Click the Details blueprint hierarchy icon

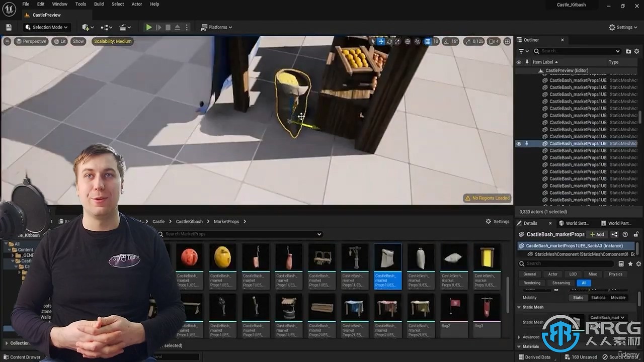click(x=614, y=234)
